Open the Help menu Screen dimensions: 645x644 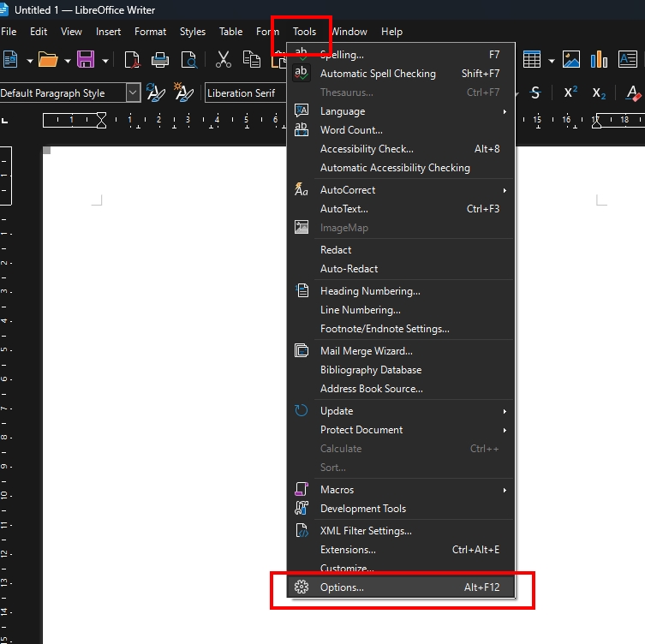pyautogui.click(x=391, y=32)
